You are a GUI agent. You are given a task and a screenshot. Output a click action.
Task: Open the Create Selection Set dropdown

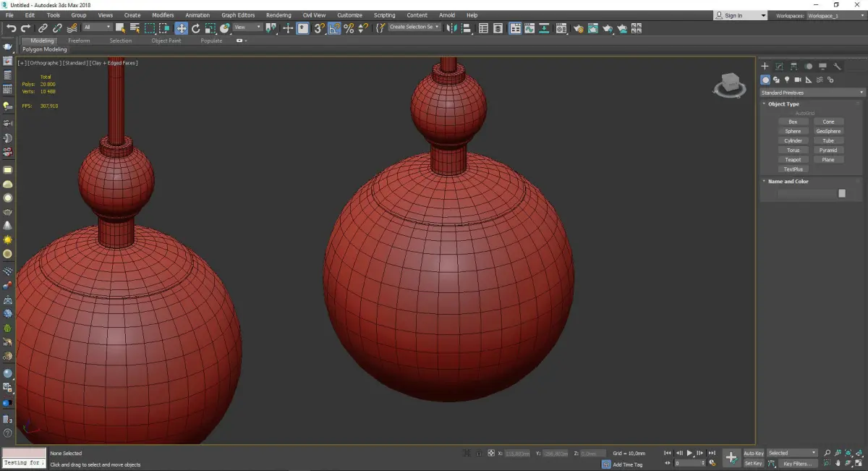414,27
